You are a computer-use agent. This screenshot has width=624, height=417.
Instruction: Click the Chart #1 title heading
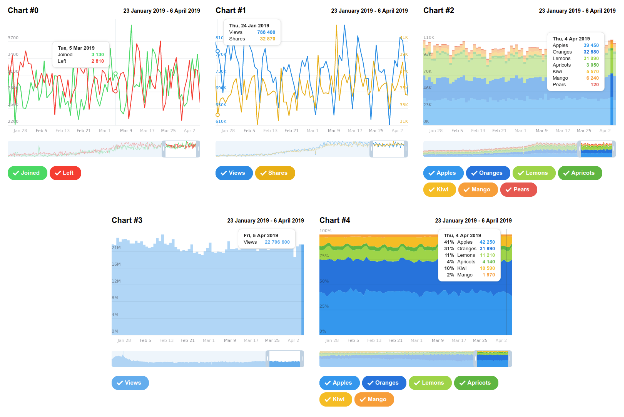(x=230, y=10)
